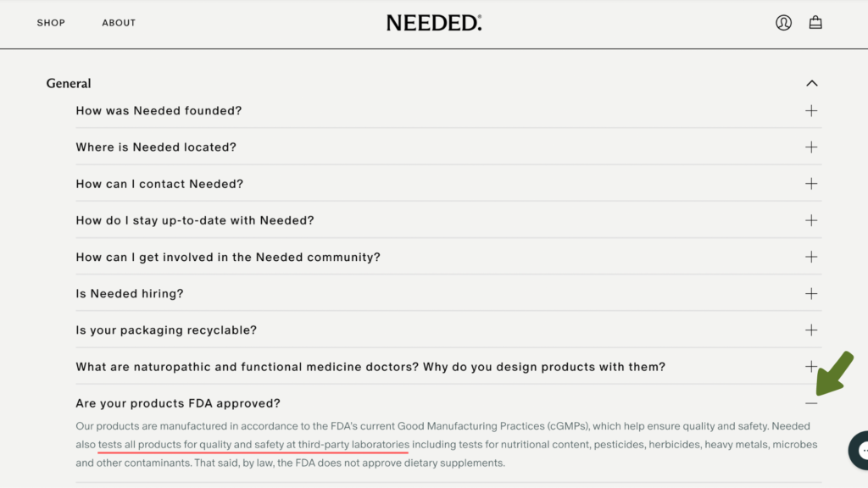The image size is (868, 488).
Task: Click 'How was Needed founded?' question text
Action: [x=159, y=111]
